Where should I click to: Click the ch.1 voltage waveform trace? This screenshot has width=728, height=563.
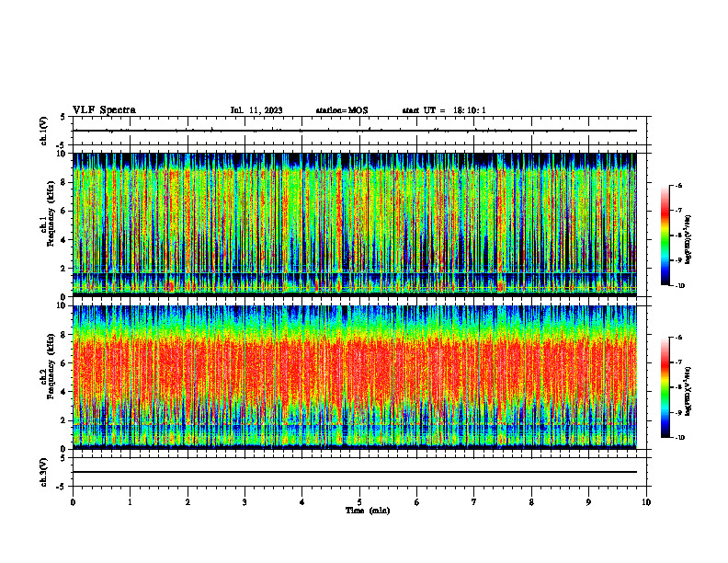point(355,131)
